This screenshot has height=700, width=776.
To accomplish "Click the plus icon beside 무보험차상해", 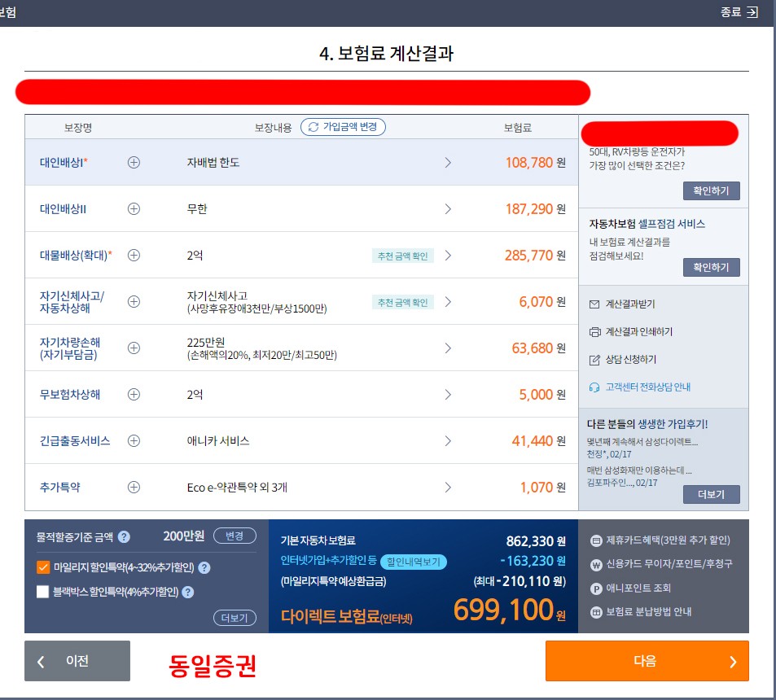I will pos(134,394).
